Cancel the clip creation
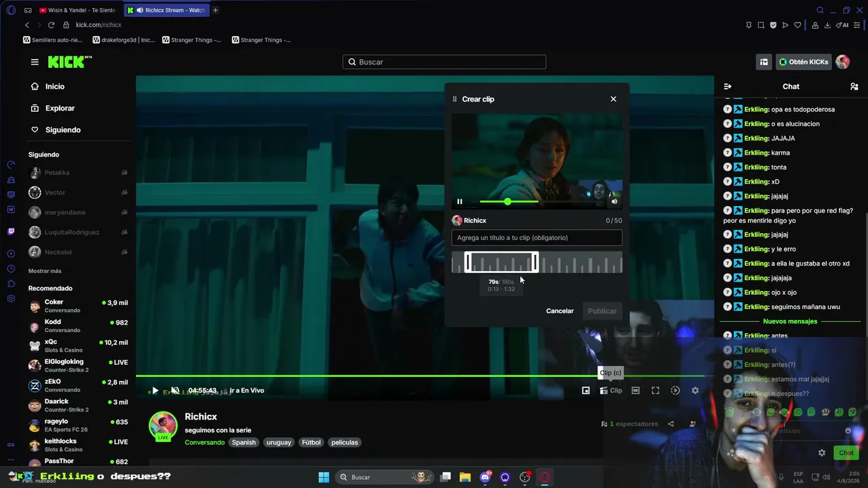The image size is (868, 488). click(559, 311)
